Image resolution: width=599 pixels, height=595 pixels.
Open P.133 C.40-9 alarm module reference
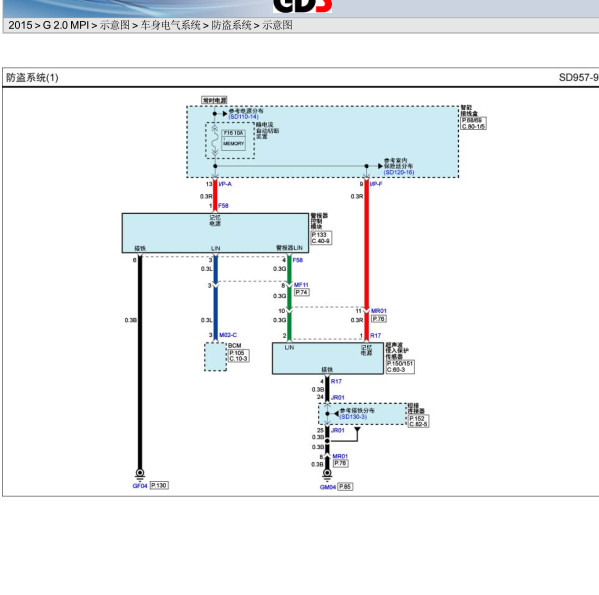click(321, 238)
